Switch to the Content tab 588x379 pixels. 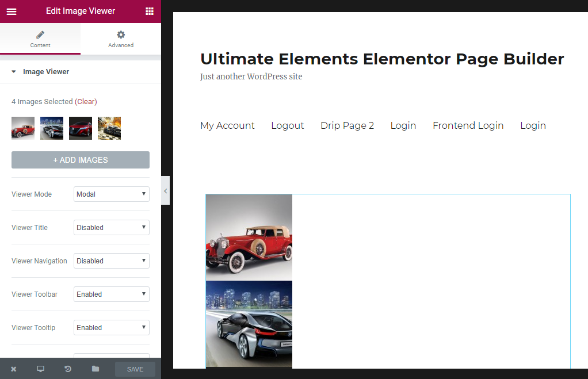[40, 39]
